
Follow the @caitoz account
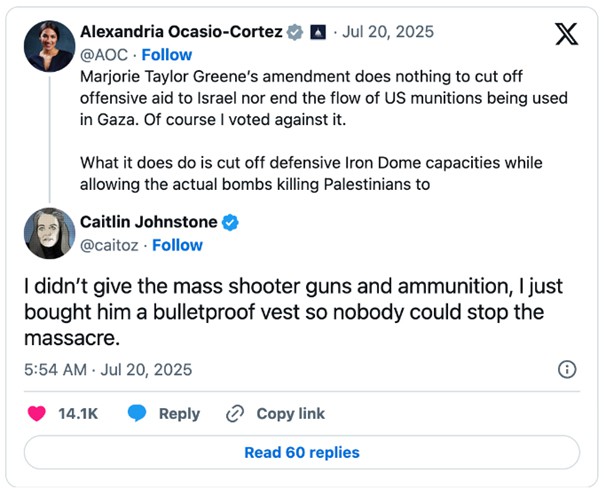177,245
